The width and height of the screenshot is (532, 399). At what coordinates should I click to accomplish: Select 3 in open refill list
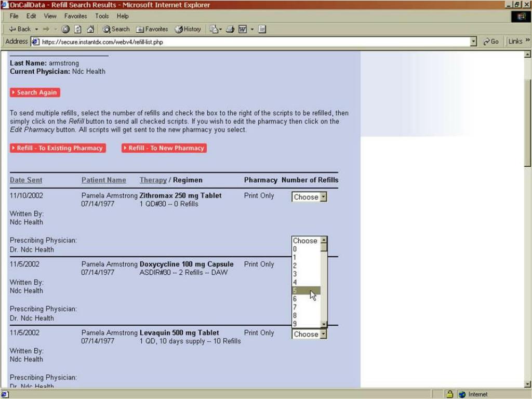coord(306,274)
